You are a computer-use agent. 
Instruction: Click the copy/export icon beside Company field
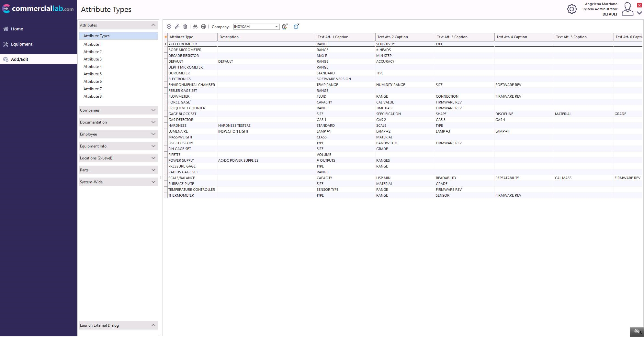285,27
